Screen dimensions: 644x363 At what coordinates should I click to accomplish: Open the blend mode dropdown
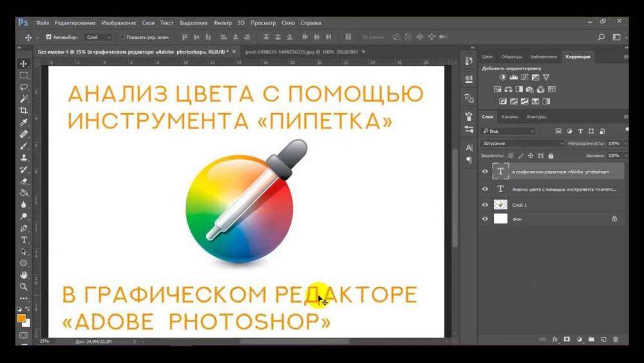(522, 144)
